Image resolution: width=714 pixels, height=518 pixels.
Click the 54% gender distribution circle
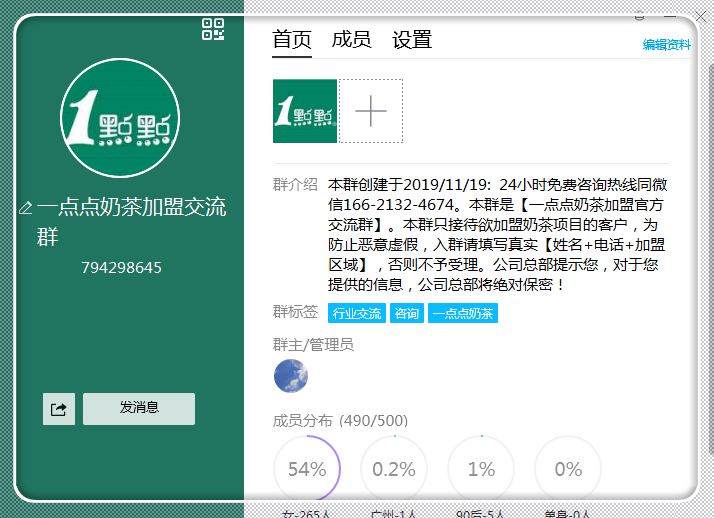point(307,469)
